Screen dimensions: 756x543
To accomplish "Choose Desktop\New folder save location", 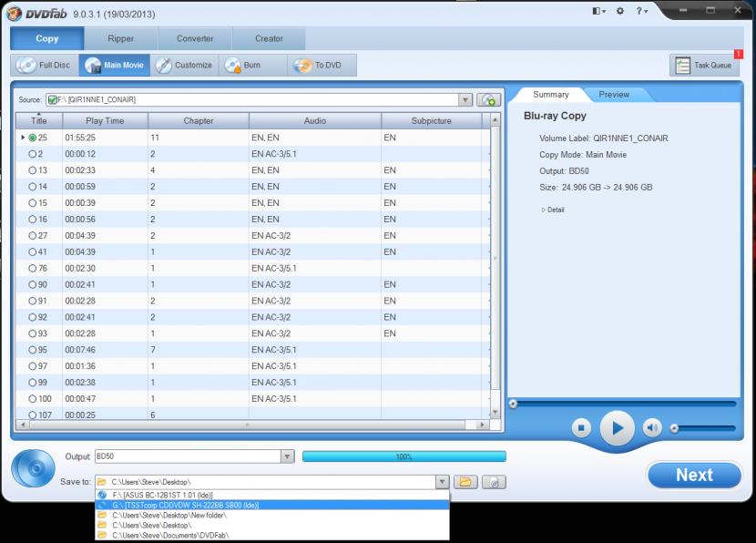I will pos(272,515).
